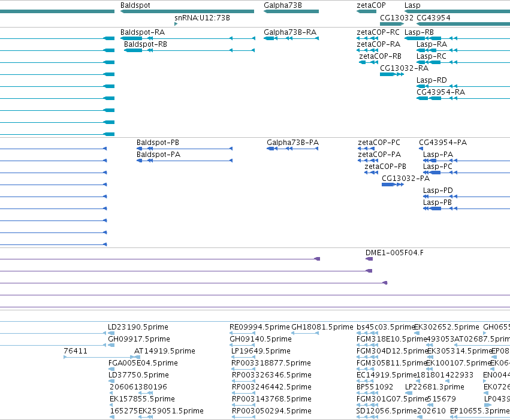The image size is (510, 420).
Task: Open protein label Lasp-PC
Action: 437,167
